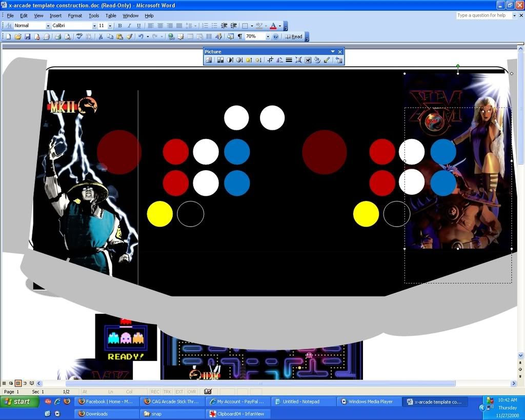The width and height of the screenshot is (525, 420).
Task: Toggle Align Left paragraph alignment
Action: (x=151, y=26)
